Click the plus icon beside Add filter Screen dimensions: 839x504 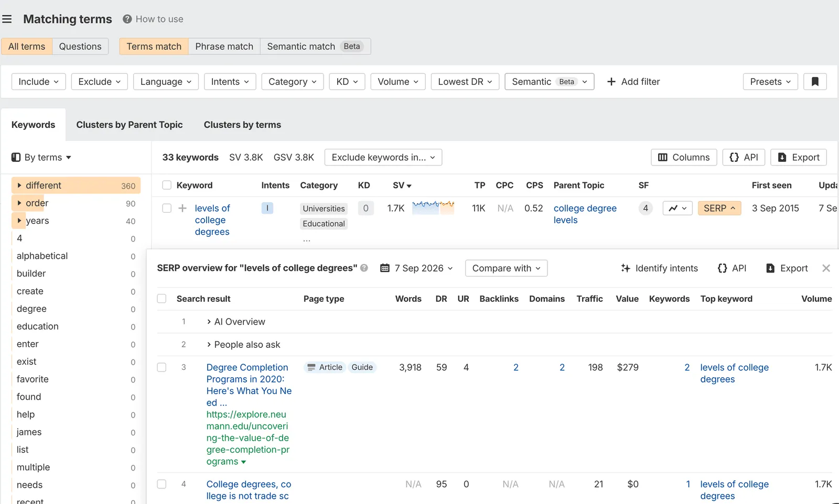click(x=611, y=82)
